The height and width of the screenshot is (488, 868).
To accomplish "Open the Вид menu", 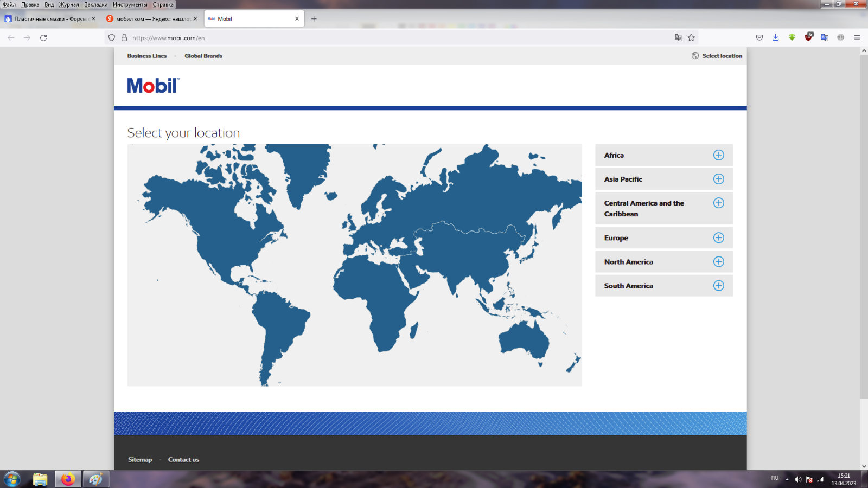I will tap(49, 4).
